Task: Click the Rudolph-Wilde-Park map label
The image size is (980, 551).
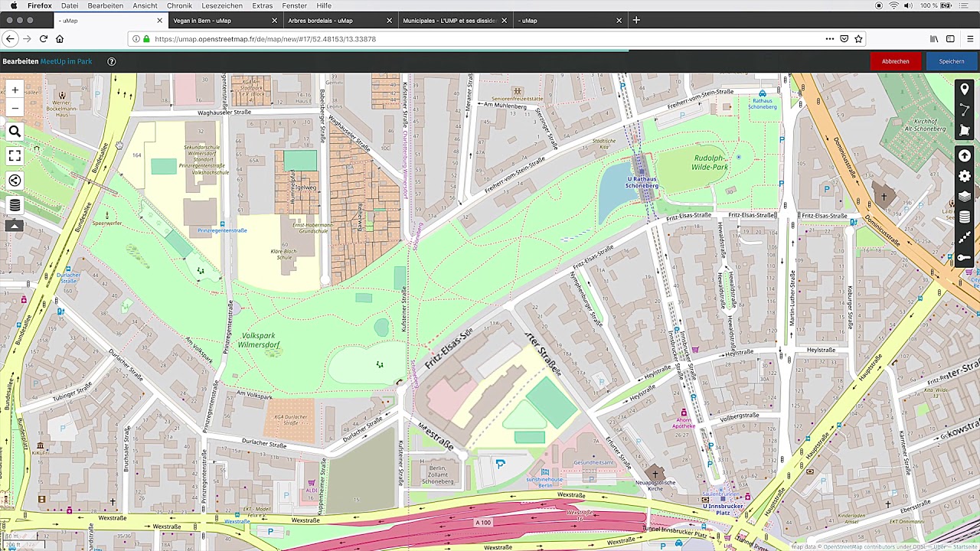Action: coord(710,162)
